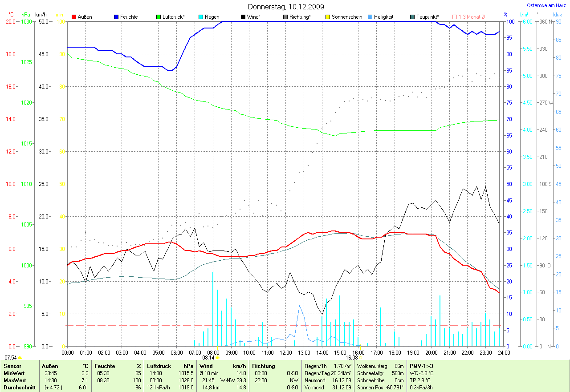This screenshot has height=392, width=570.
Task: Toggle the Sonnenschein series in legend
Action: (x=328, y=17)
